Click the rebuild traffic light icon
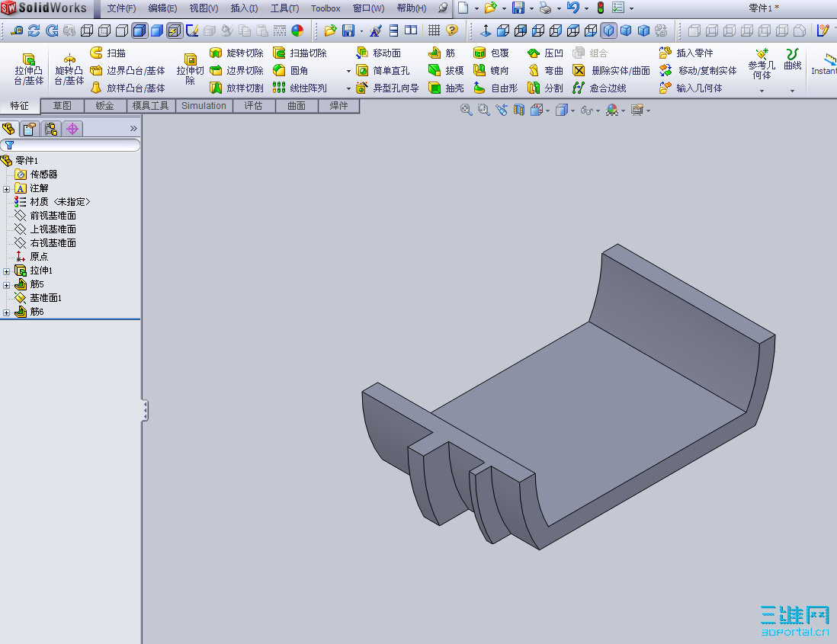This screenshot has height=644, width=837. point(600,8)
